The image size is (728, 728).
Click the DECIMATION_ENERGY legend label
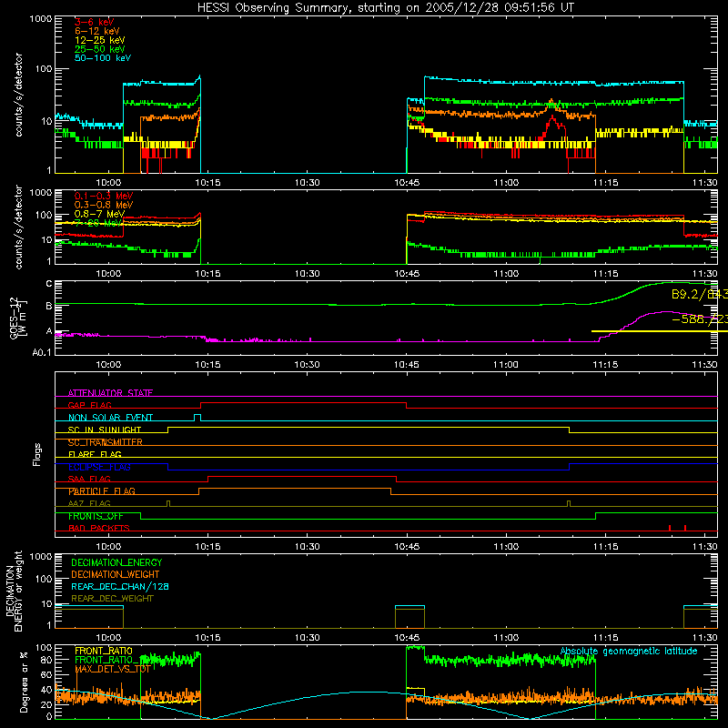pos(116,562)
